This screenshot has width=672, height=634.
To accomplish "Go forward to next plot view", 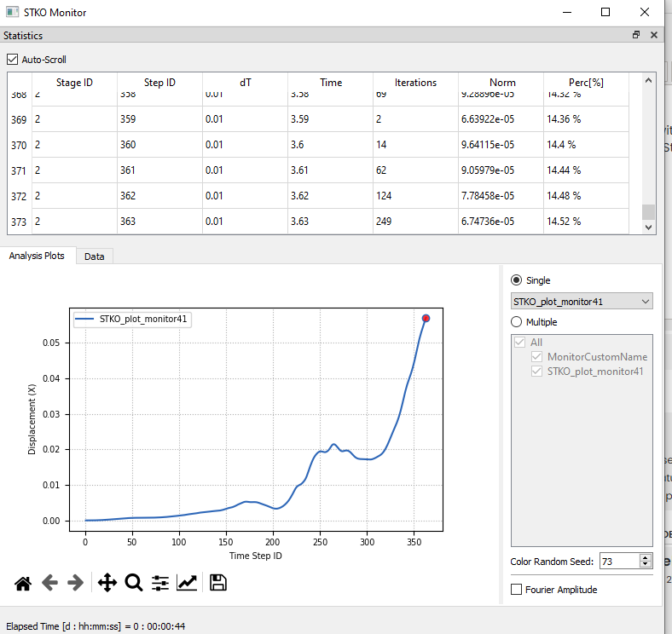I will pyautogui.click(x=76, y=583).
